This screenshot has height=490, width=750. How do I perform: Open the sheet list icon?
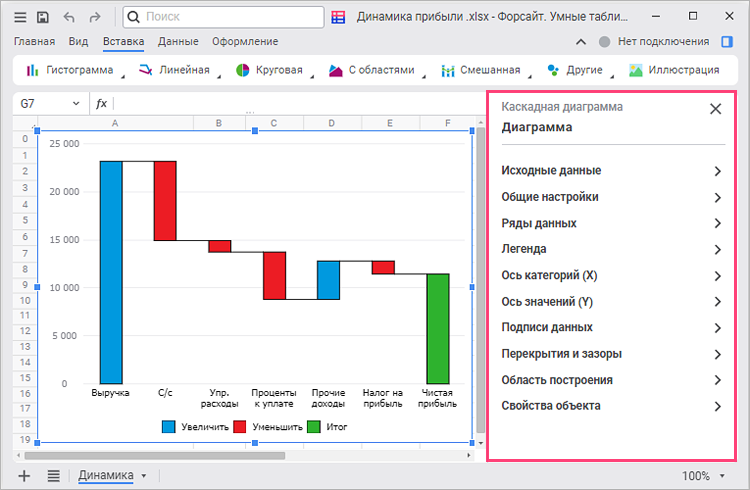53,476
